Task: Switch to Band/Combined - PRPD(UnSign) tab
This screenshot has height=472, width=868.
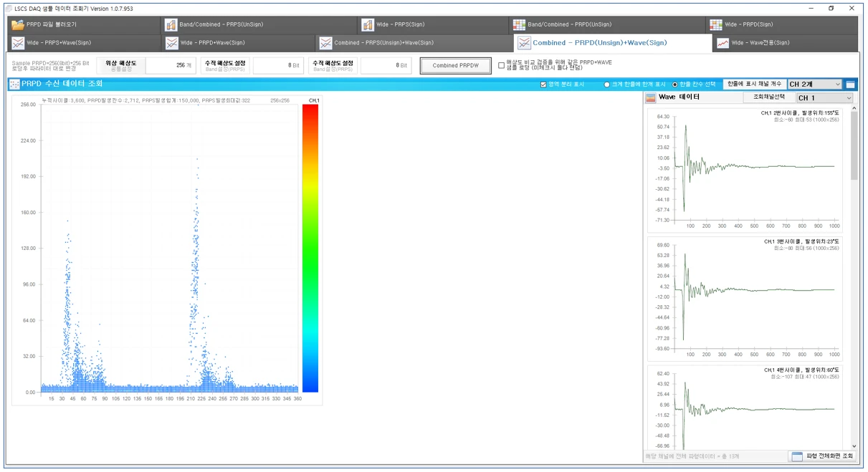Action: point(608,24)
